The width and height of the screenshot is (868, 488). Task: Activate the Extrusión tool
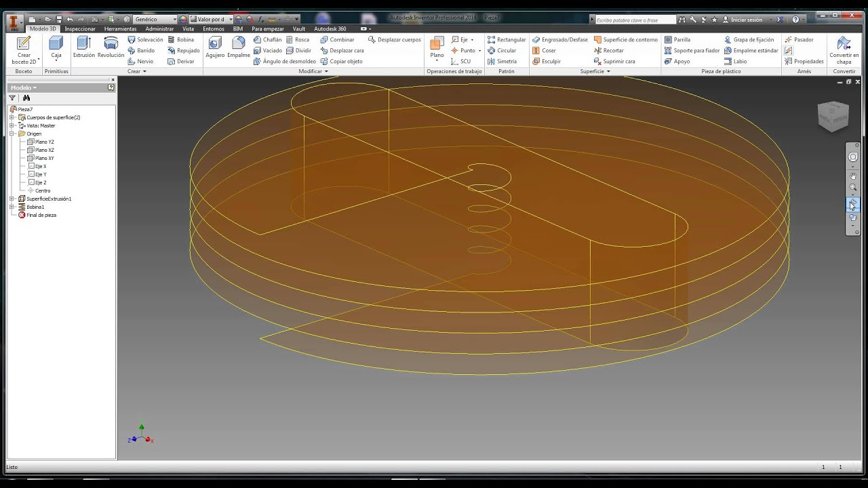click(x=84, y=47)
